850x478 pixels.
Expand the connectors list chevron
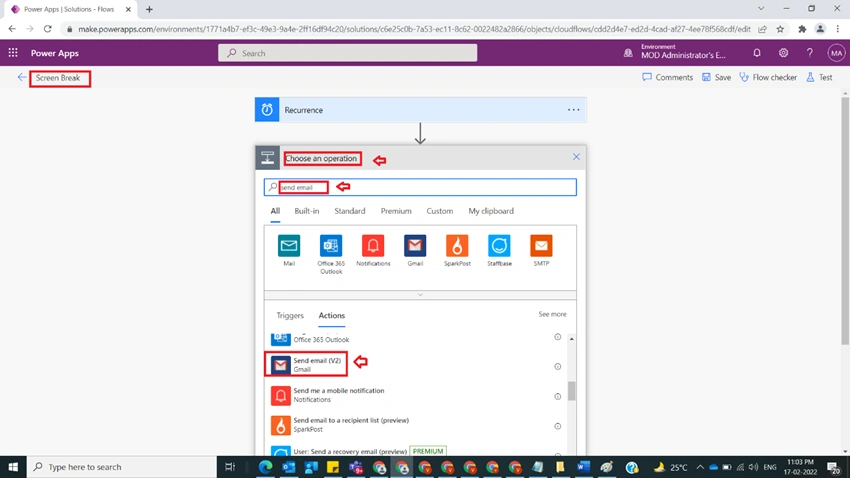point(420,295)
